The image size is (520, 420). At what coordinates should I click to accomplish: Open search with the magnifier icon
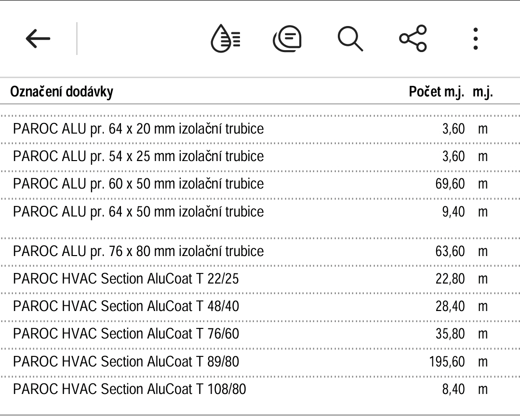350,39
